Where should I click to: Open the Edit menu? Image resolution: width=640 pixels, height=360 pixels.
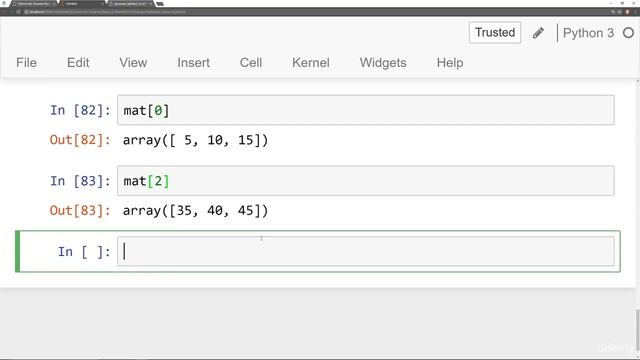(78, 63)
